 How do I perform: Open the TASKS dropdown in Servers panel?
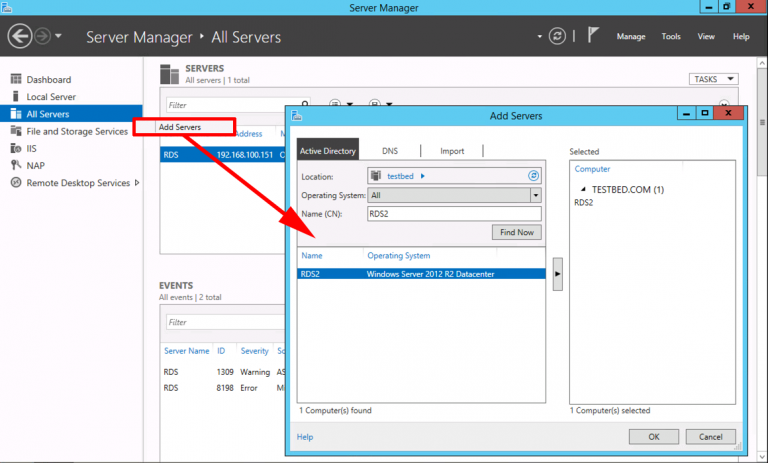(x=713, y=79)
